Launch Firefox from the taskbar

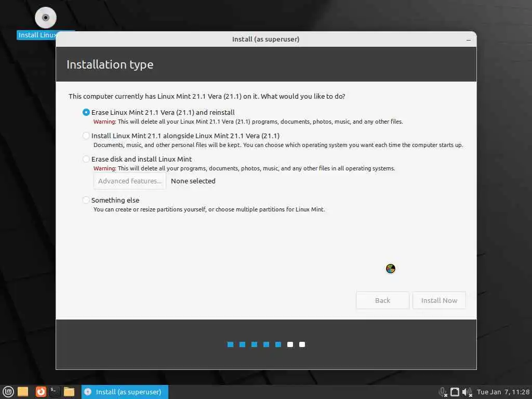(x=41, y=392)
